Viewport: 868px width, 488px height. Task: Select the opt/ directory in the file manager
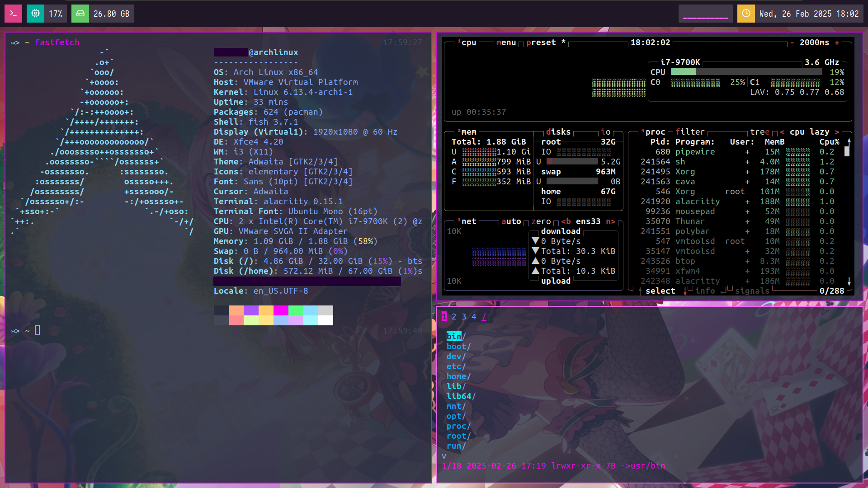(456, 416)
